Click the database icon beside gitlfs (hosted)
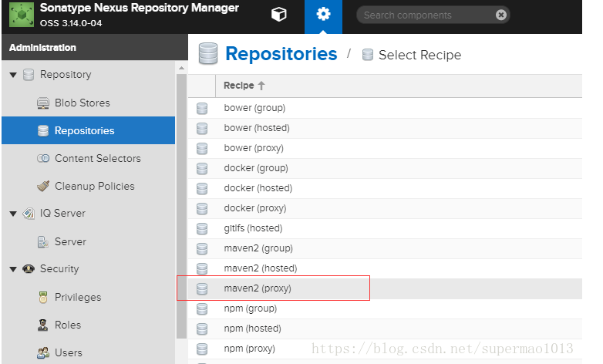Viewport: 603px width, 364px height. point(202,228)
